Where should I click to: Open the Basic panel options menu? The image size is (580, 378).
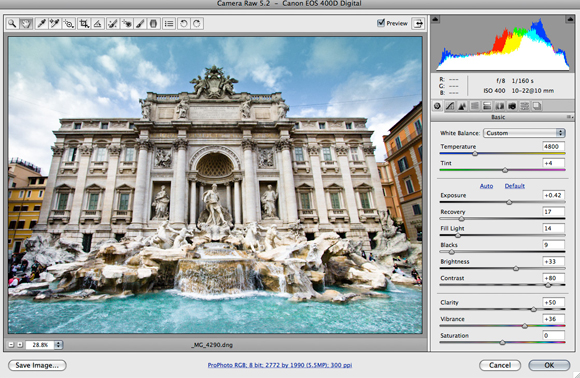570,117
